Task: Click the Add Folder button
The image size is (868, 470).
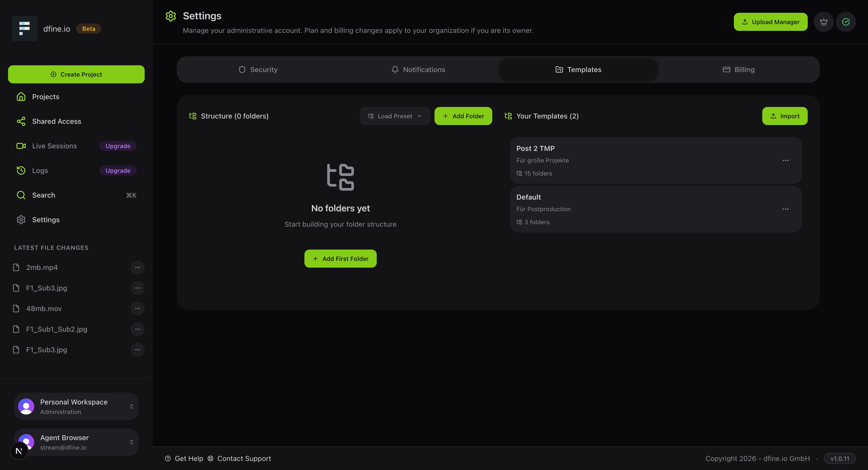Action: click(x=463, y=116)
